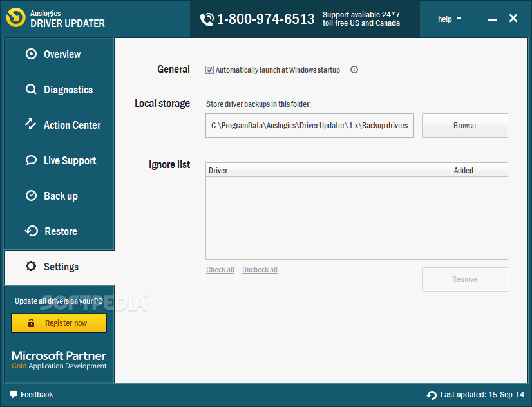Go to Action Center section

(x=59, y=125)
